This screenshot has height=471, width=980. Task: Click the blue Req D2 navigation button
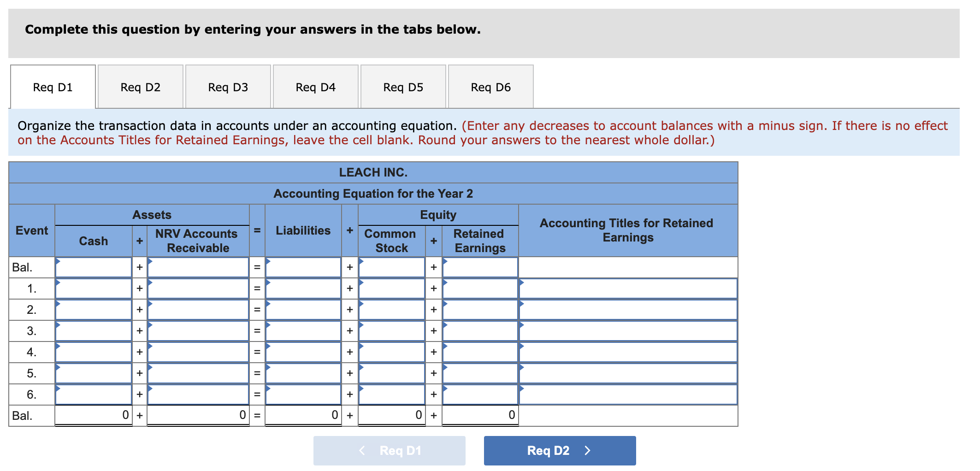(560, 451)
